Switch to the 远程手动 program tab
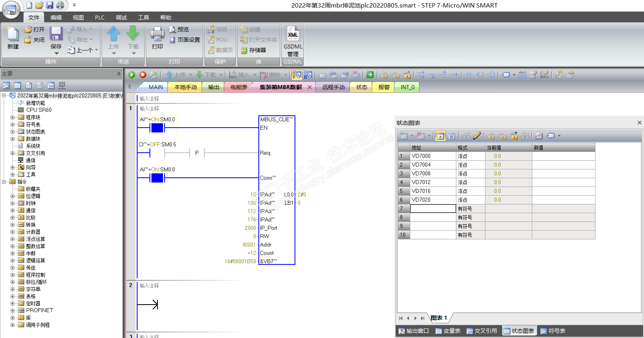The image size is (644, 338). click(333, 87)
